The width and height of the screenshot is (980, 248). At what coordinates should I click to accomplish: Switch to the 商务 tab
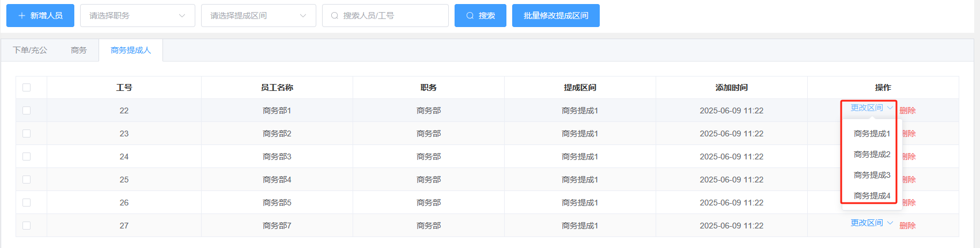[x=79, y=50]
